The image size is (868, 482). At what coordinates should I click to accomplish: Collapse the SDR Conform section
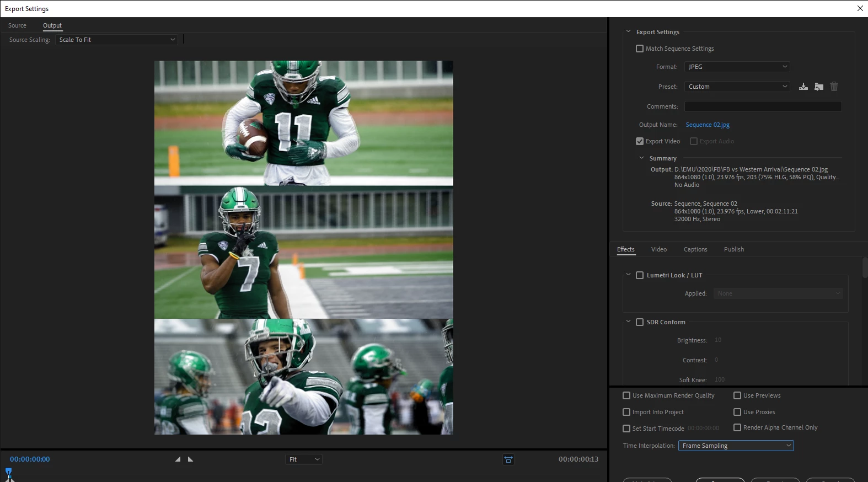628,322
